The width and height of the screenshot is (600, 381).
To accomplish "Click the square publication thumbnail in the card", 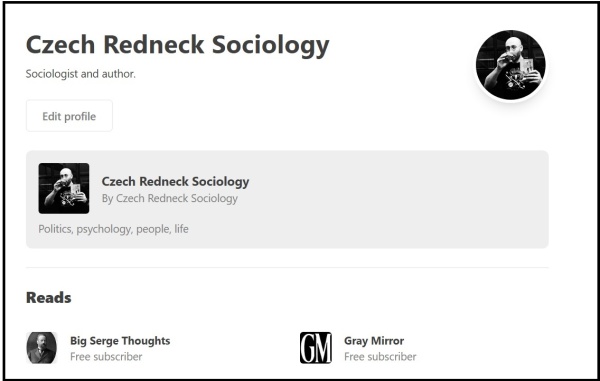I will [x=64, y=188].
